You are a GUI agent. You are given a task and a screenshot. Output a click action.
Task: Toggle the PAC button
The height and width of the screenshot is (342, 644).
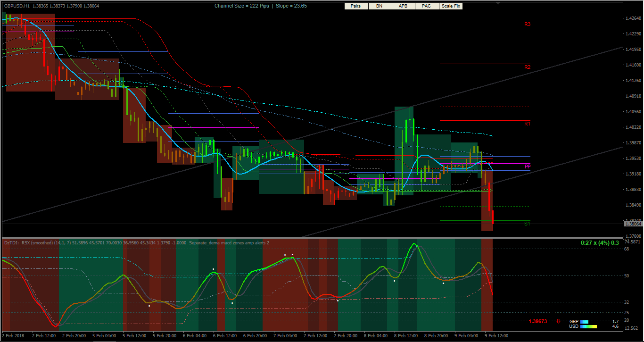pos(427,6)
